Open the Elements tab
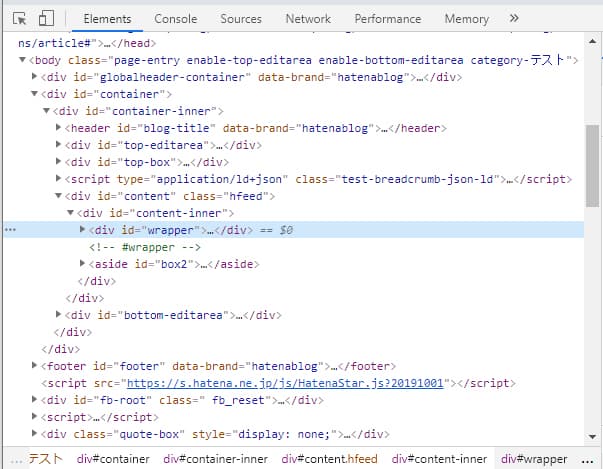Viewport: 603px width, 469px height. (107, 19)
